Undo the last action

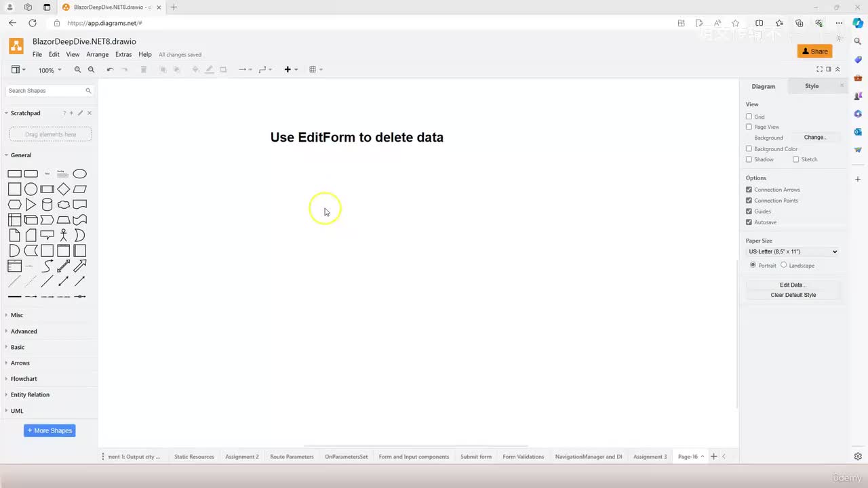click(x=110, y=70)
